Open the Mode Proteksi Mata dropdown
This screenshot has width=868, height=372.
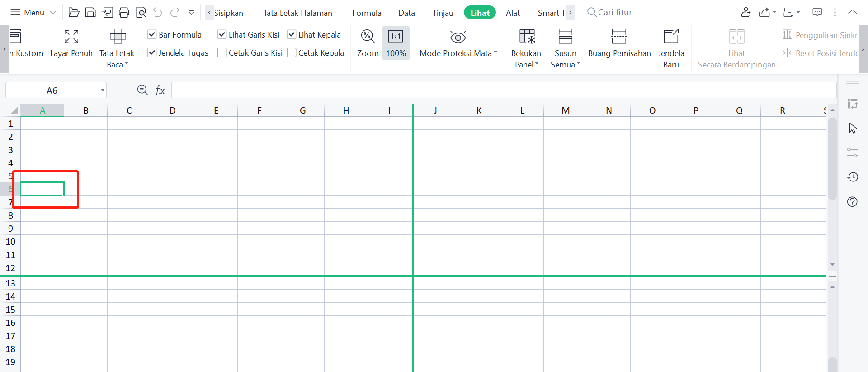(x=495, y=53)
